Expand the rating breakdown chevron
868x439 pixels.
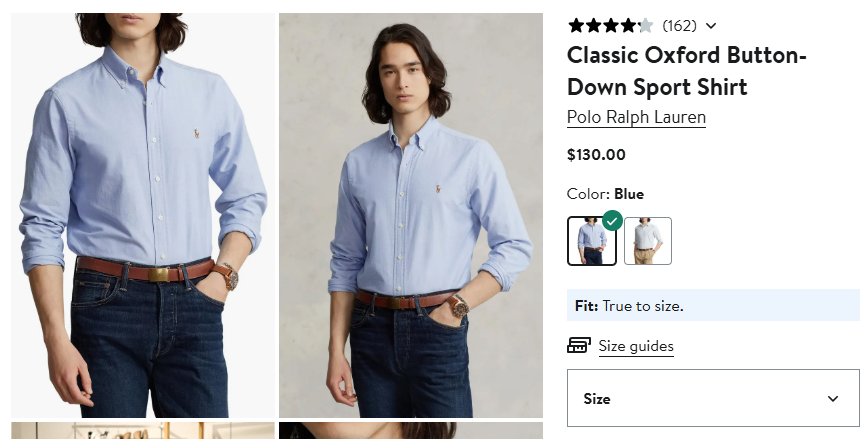[711, 26]
